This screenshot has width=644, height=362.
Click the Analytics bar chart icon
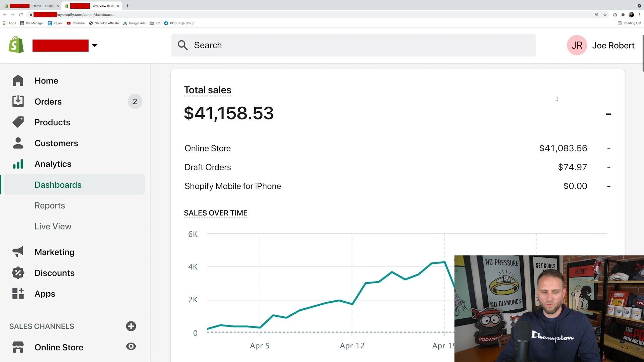18,164
